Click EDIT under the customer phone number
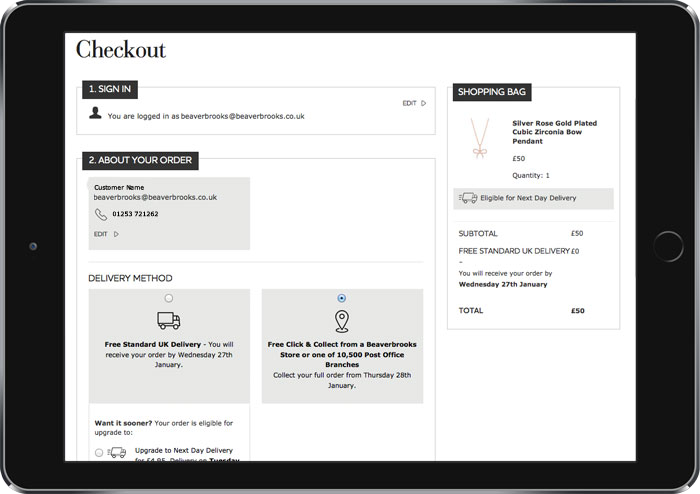 tap(100, 234)
